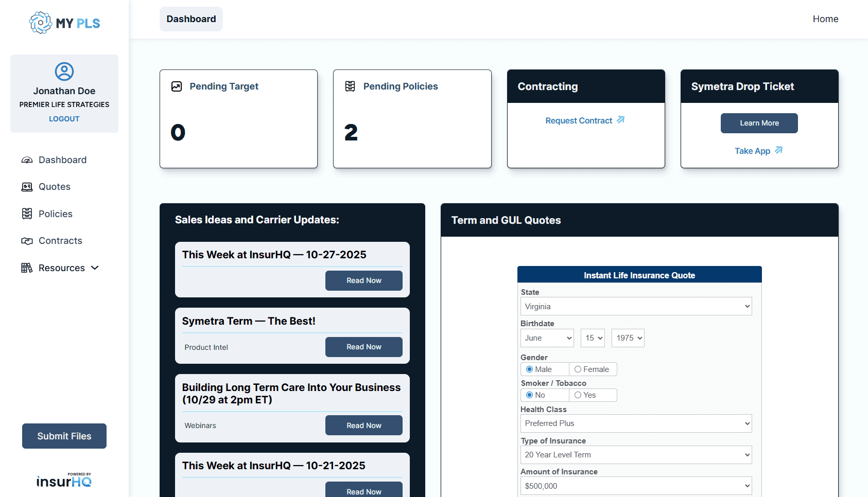
Task: Click the Quotes icon in sidebar
Action: pyautogui.click(x=27, y=187)
